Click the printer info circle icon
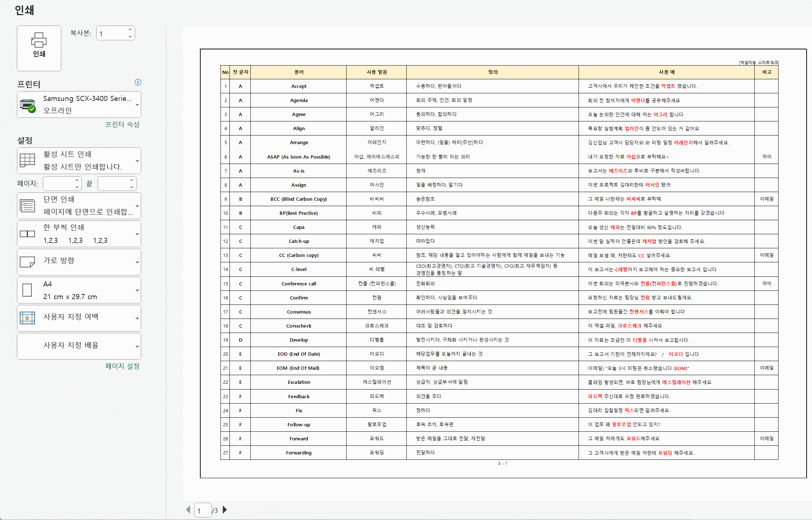The width and height of the screenshot is (812, 520). [138, 82]
